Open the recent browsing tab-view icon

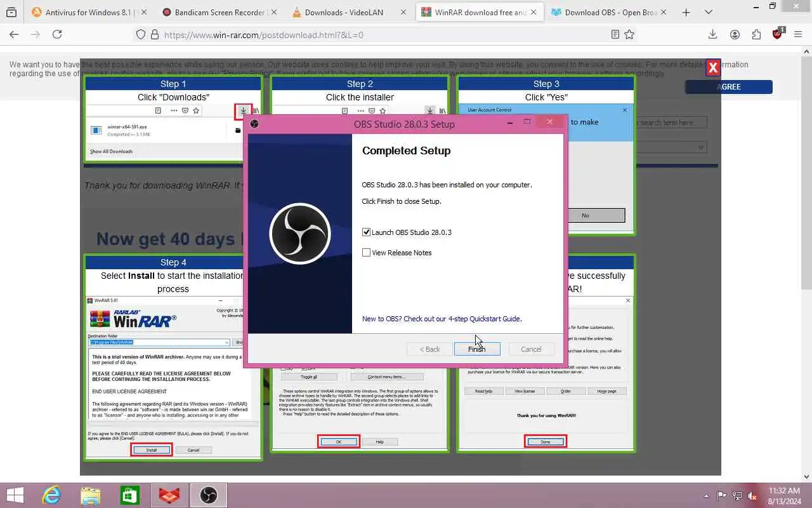[11, 12]
